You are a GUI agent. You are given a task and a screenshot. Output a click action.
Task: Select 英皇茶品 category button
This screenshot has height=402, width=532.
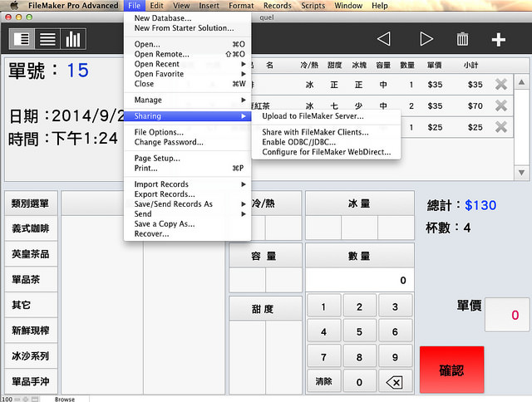(x=31, y=254)
